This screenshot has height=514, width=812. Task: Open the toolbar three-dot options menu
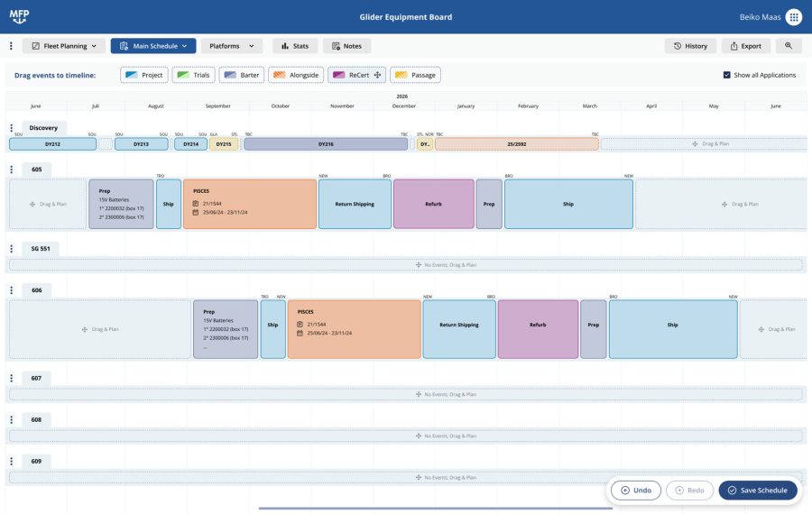11,46
